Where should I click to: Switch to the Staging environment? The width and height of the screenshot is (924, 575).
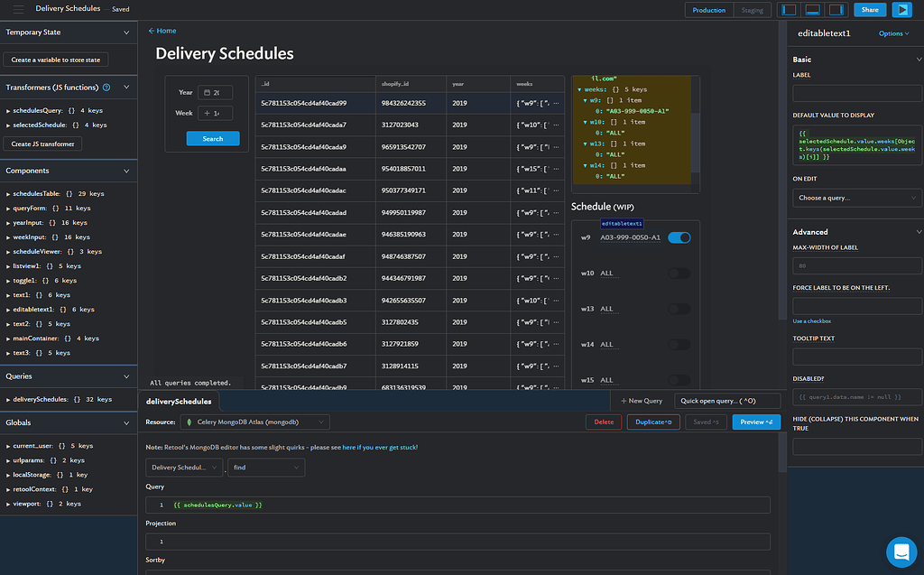pyautogui.click(x=752, y=10)
